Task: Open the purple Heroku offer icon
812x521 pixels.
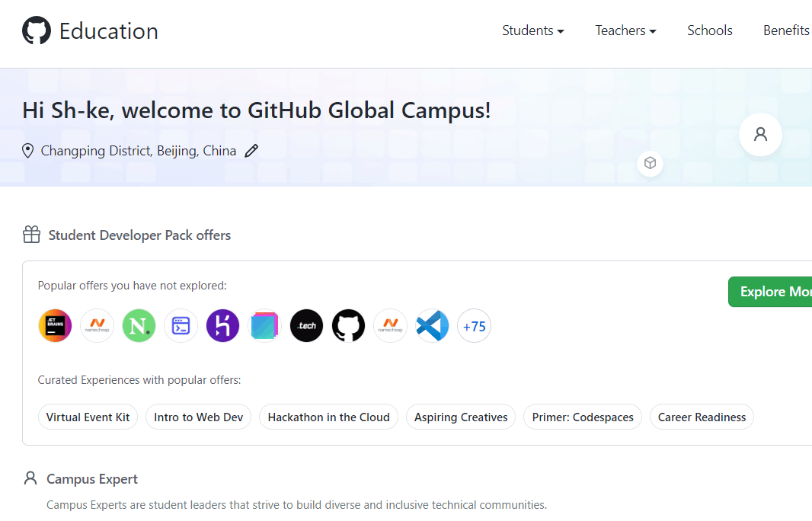Action: 222,326
